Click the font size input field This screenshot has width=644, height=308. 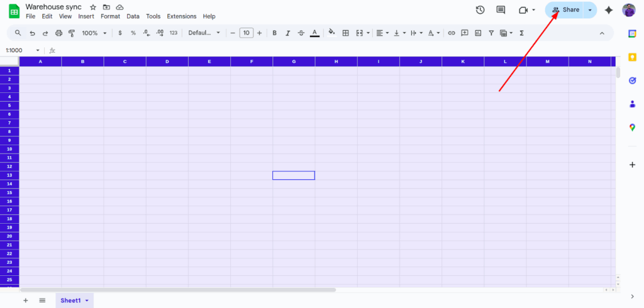point(246,33)
